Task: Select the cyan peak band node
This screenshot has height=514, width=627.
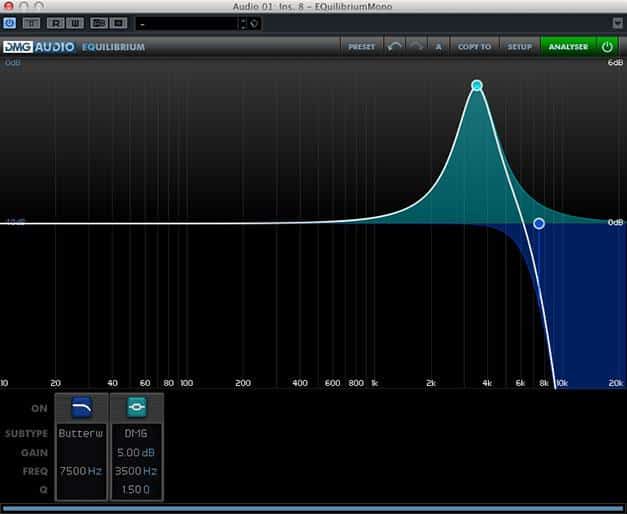Action: pos(477,85)
